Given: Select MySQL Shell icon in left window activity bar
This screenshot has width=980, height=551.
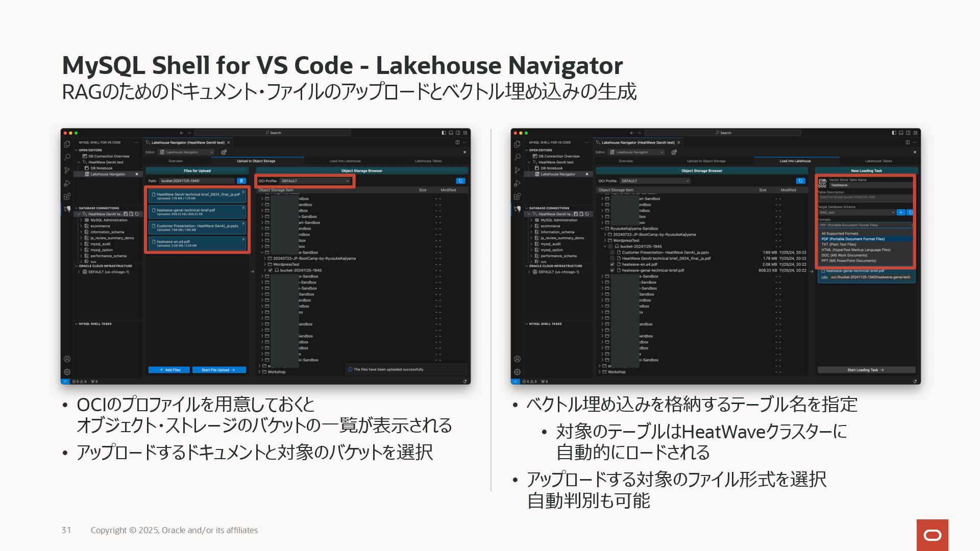Looking at the screenshot, I should [x=67, y=209].
